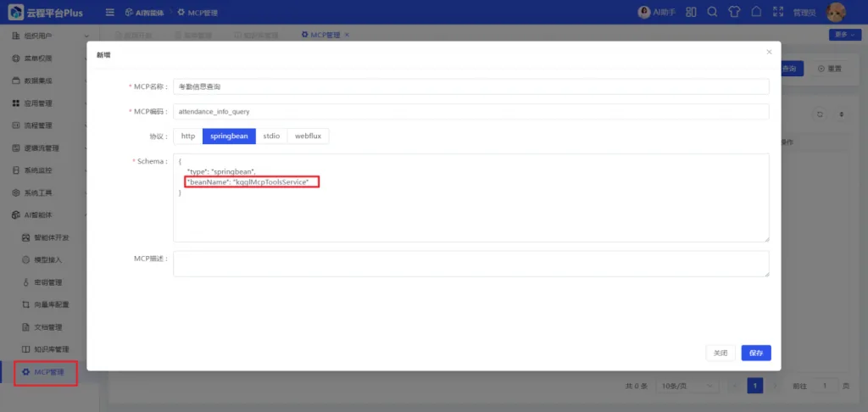Viewport: 868px width, 412px height.
Task: Click the search magnifier icon in header
Action: 712,12
